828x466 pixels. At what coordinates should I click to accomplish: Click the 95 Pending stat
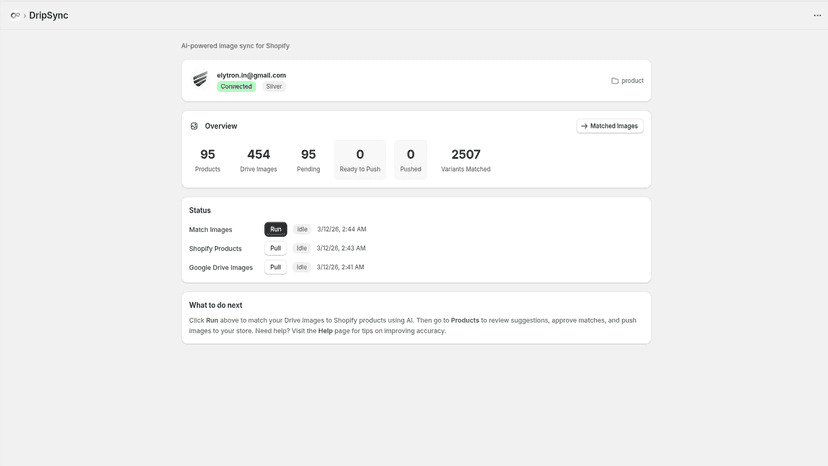(x=308, y=160)
